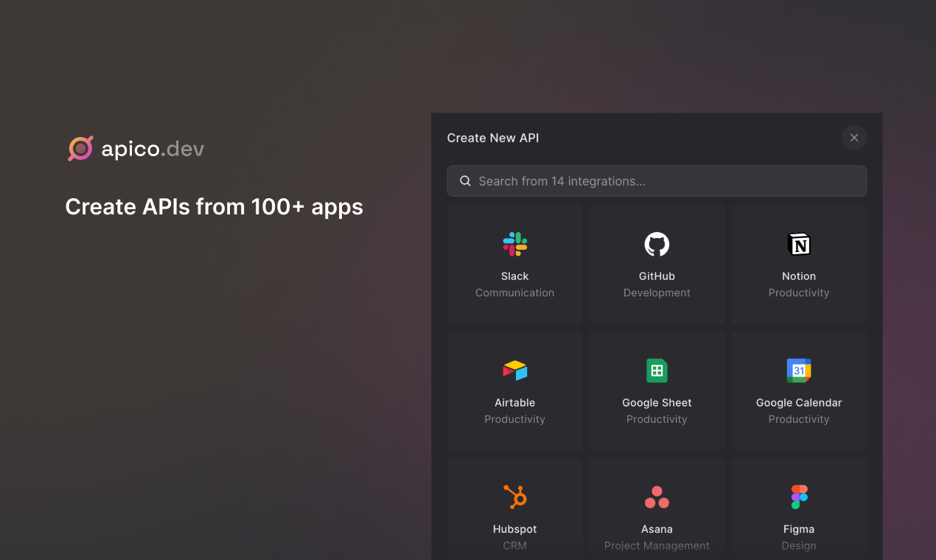Click the Figma logo icon
This screenshot has width=936, height=560.
click(799, 497)
